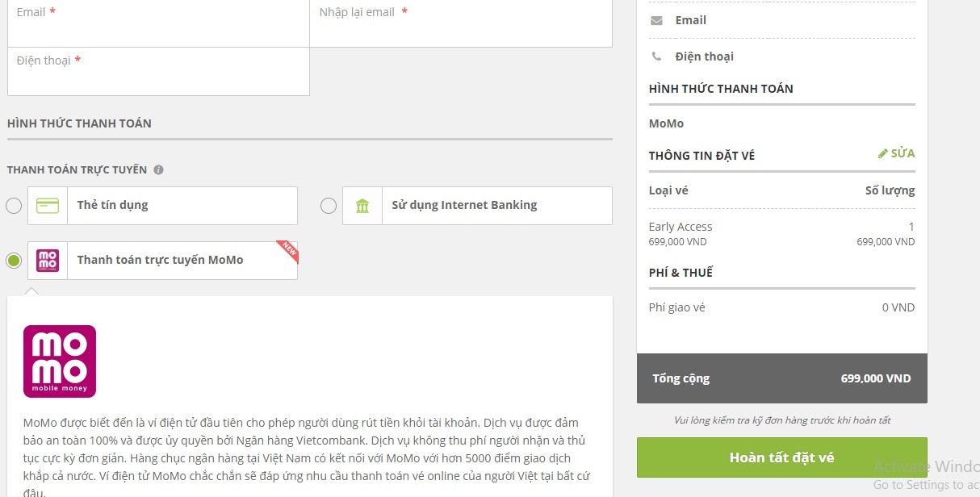980x497 pixels.
Task: Click the Email input field
Action: click(x=158, y=31)
